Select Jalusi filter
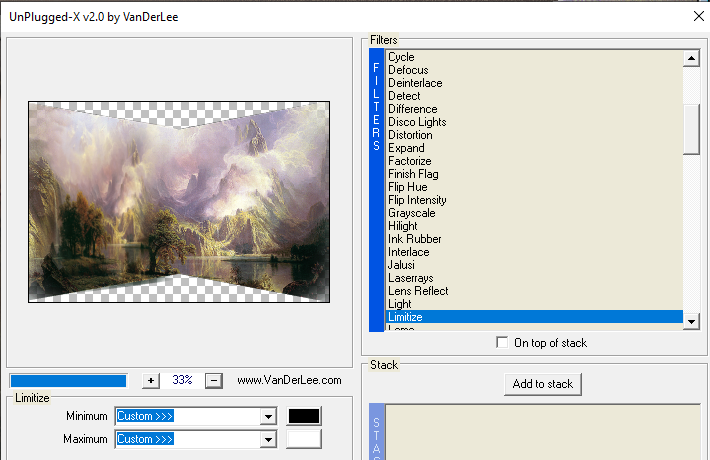The image size is (710, 460). pyautogui.click(x=534, y=265)
